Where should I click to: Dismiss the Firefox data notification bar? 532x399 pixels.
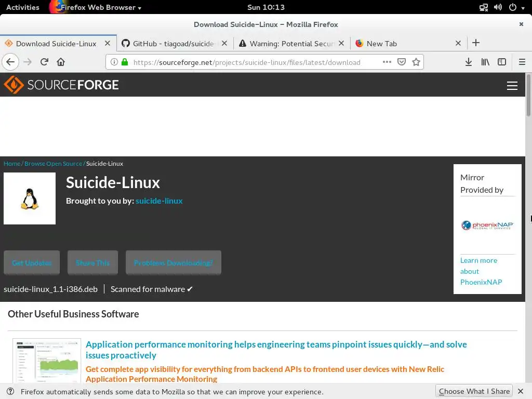pos(521,391)
